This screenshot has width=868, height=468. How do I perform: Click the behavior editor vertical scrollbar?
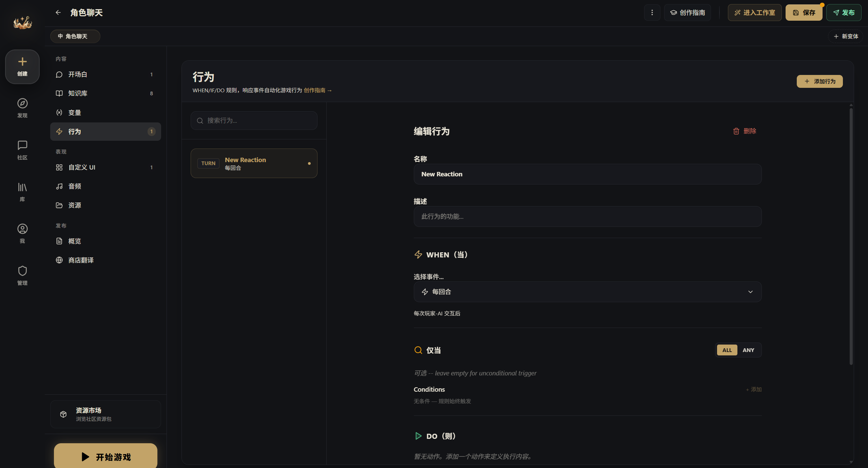(x=851, y=236)
